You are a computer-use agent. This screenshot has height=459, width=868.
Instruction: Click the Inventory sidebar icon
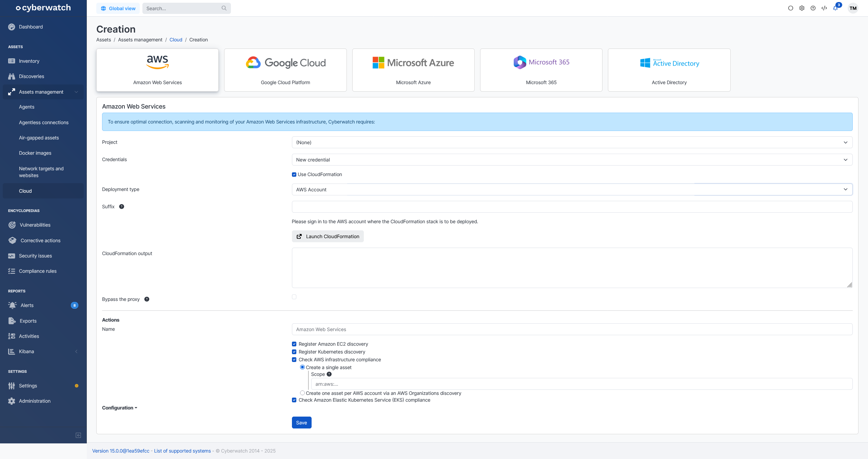point(12,61)
